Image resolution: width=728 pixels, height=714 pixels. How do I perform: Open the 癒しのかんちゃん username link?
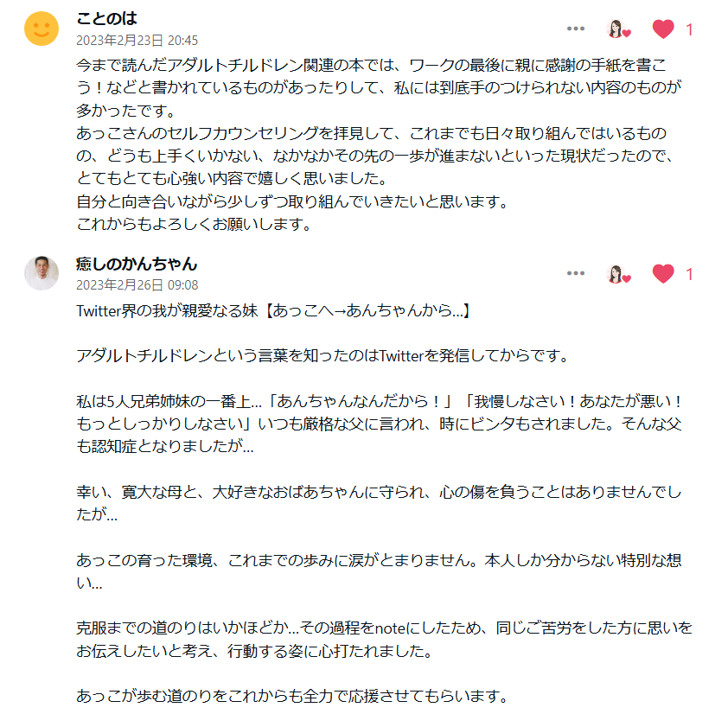click(137, 264)
